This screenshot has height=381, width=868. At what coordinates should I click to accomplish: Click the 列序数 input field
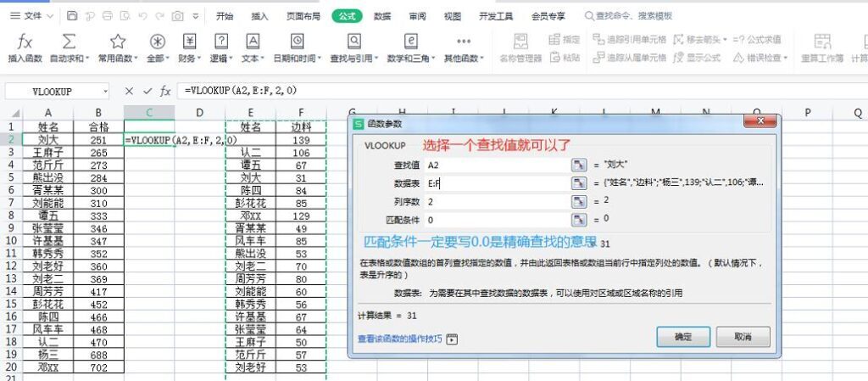[497, 202]
